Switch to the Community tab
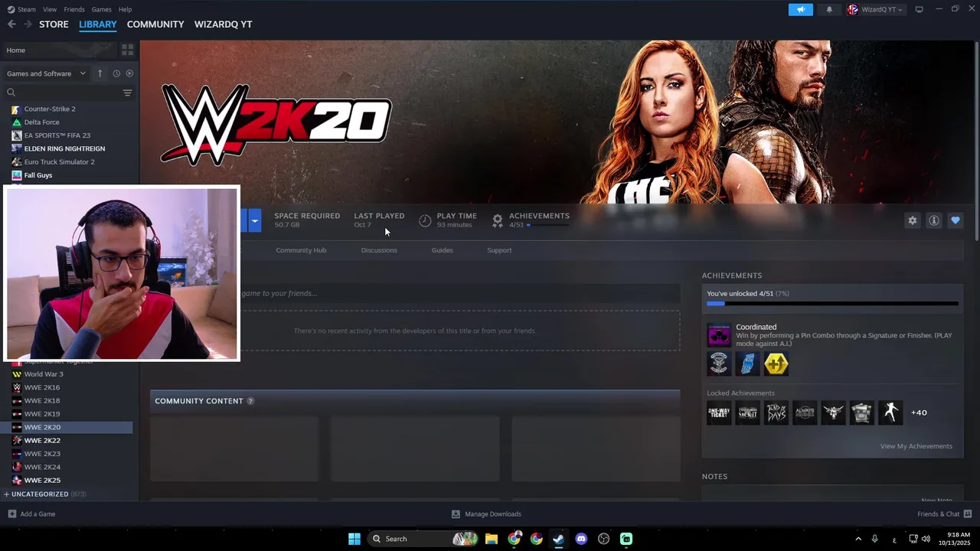 coord(155,24)
